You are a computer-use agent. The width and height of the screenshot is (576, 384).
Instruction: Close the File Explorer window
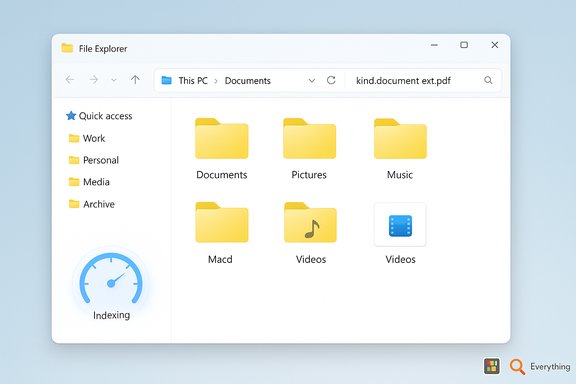495,45
